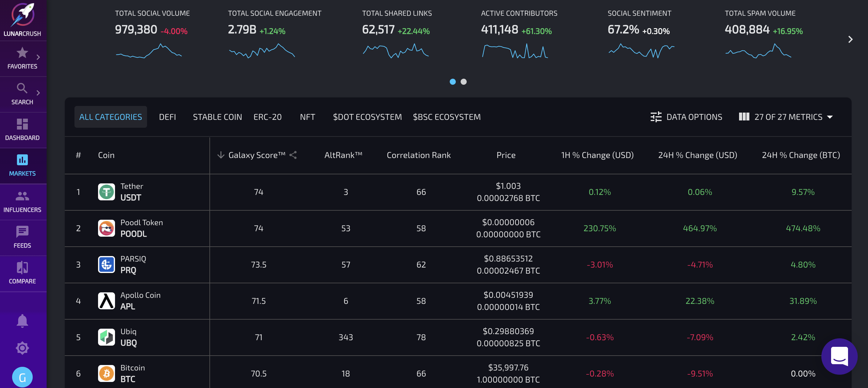Screen dimensions: 868x388
Task: Advance stats carousel with right chevron
Action: tap(850, 39)
